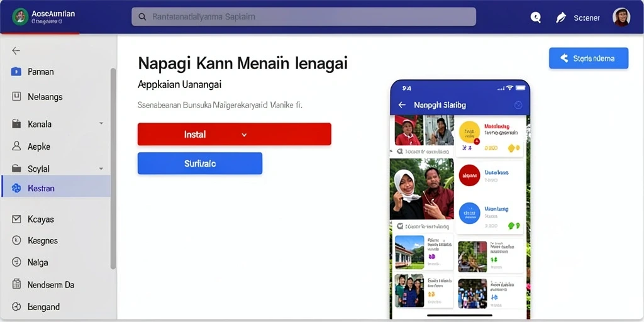This screenshot has width=644, height=322.
Task: Click the Napagi Kann Menain lenagai heading
Action: 243,64
